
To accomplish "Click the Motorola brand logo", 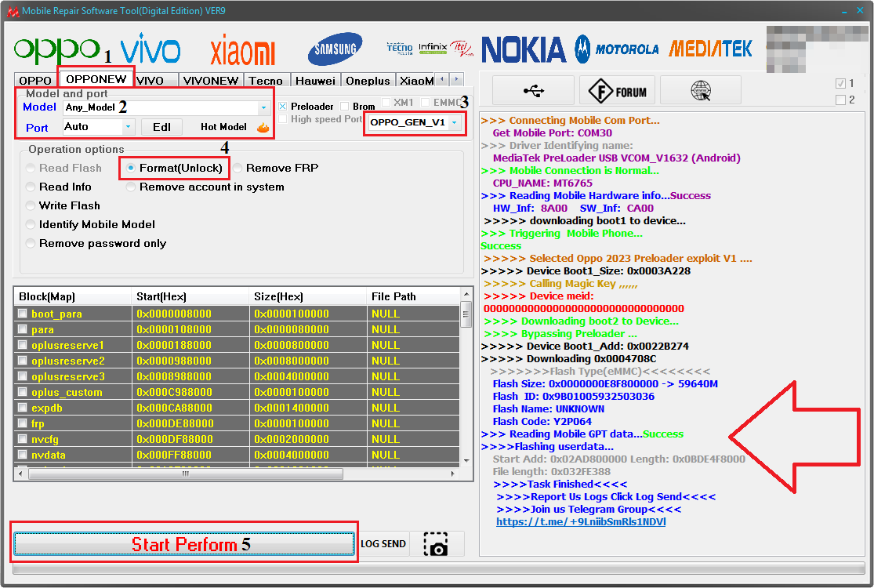I will [617, 49].
